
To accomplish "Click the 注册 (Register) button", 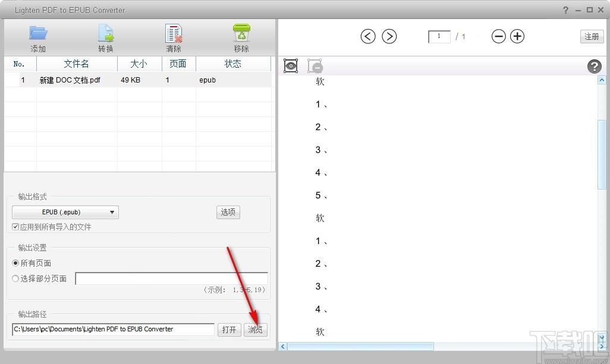I will (592, 36).
